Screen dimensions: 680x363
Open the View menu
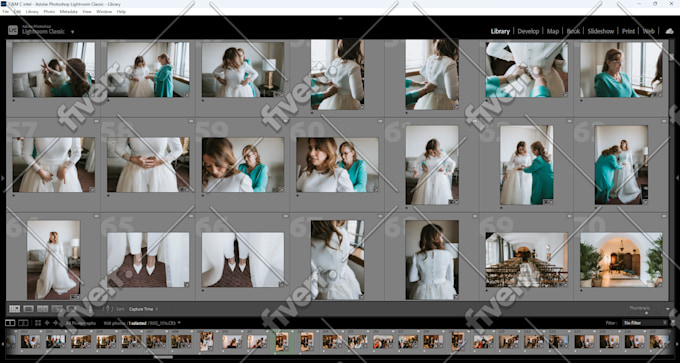point(87,12)
